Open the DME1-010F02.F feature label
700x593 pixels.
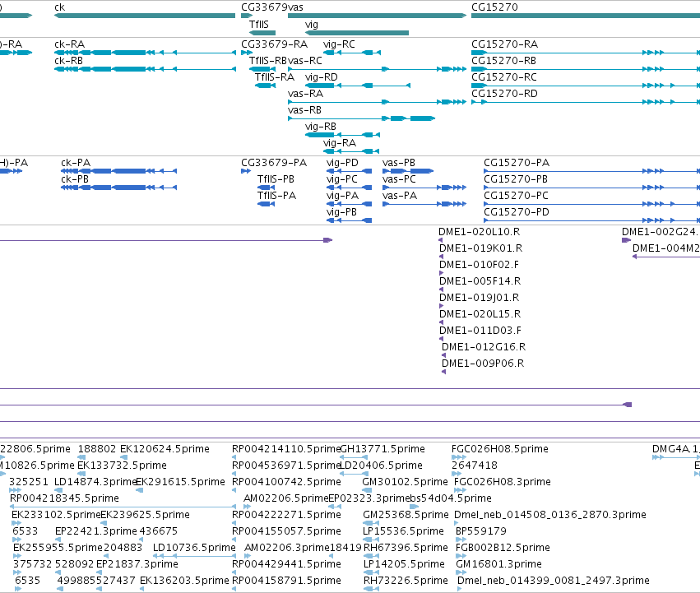[x=479, y=265]
